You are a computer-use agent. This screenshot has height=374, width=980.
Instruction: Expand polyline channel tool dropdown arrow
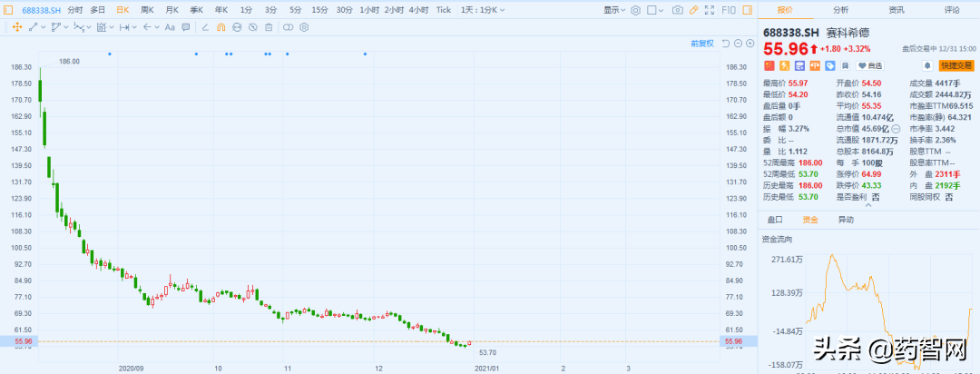click(65, 27)
